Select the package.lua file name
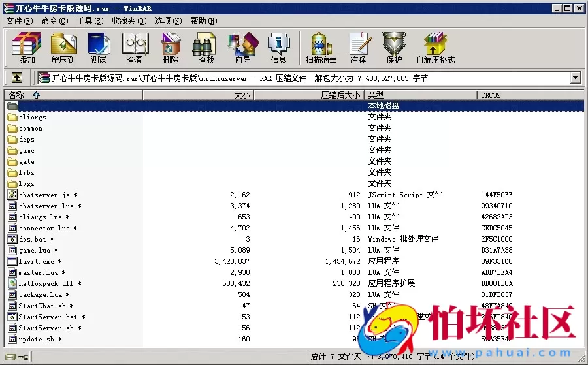588x365 pixels. pos(44,294)
